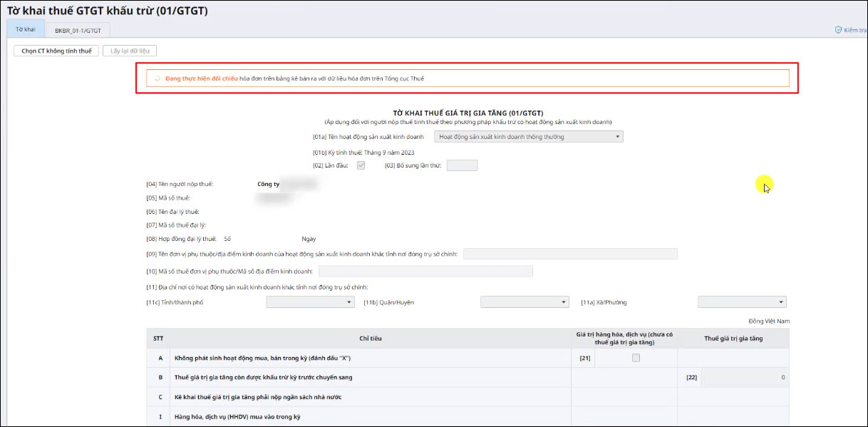Click the Chỉ tiêu column header
The width and height of the screenshot is (868, 427).
(370, 339)
